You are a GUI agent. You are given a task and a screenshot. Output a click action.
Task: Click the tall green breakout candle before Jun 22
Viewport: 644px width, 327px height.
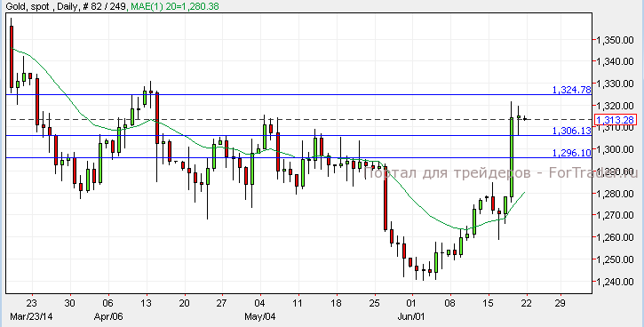coord(512,157)
